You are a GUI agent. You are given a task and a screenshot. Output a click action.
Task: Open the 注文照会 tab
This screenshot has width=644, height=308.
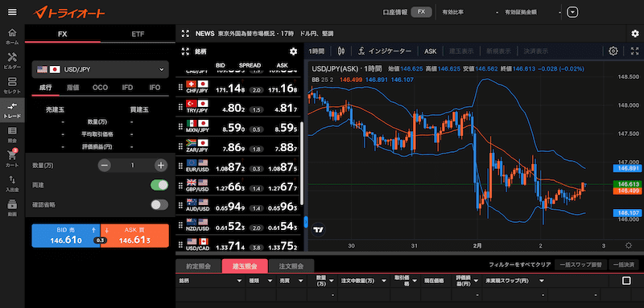[x=291, y=266]
